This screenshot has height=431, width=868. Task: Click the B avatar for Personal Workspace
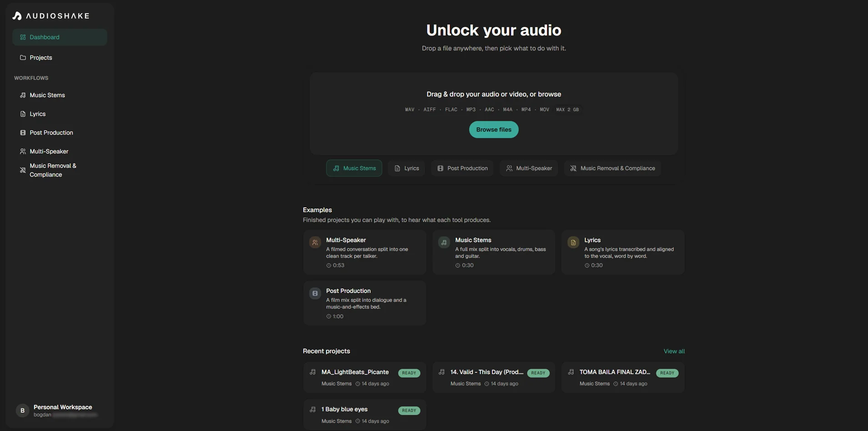(x=22, y=411)
